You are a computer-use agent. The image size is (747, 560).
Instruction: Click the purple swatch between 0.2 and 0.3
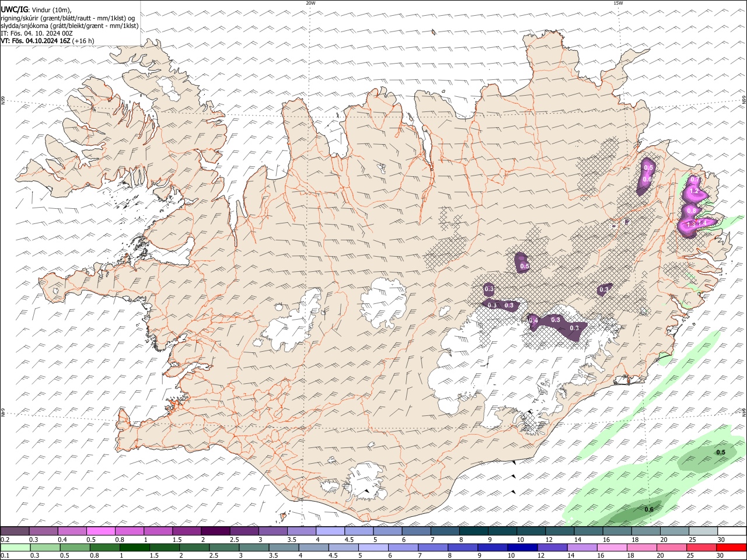(15, 531)
